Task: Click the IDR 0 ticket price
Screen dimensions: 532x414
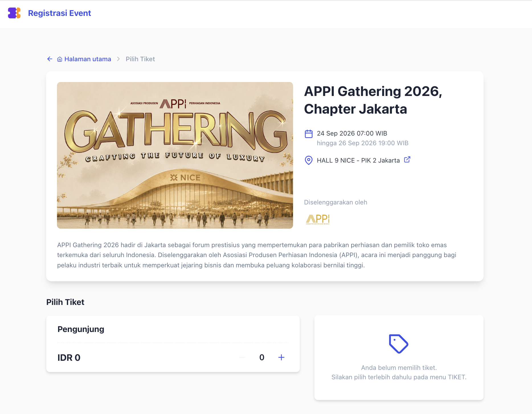Action: point(69,358)
